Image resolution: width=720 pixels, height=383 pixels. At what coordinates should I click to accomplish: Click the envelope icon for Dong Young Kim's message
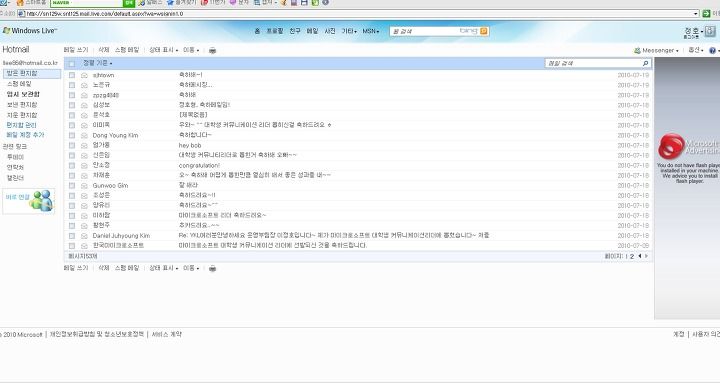coord(84,135)
